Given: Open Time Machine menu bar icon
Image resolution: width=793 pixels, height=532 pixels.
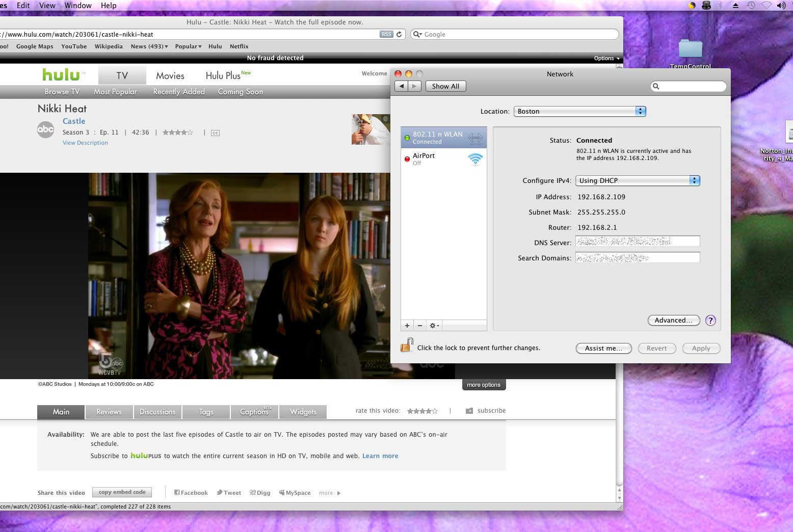Looking at the screenshot, I should point(751,6).
